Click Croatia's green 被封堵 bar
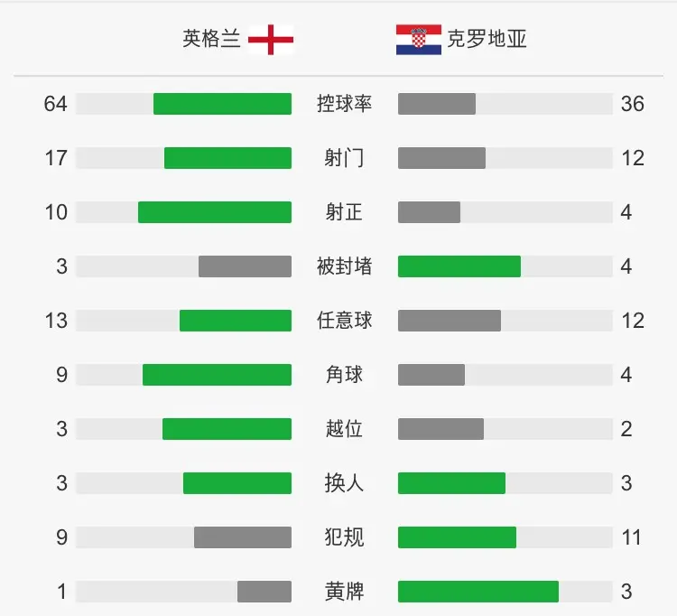677x616 pixels. pos(459,266)
